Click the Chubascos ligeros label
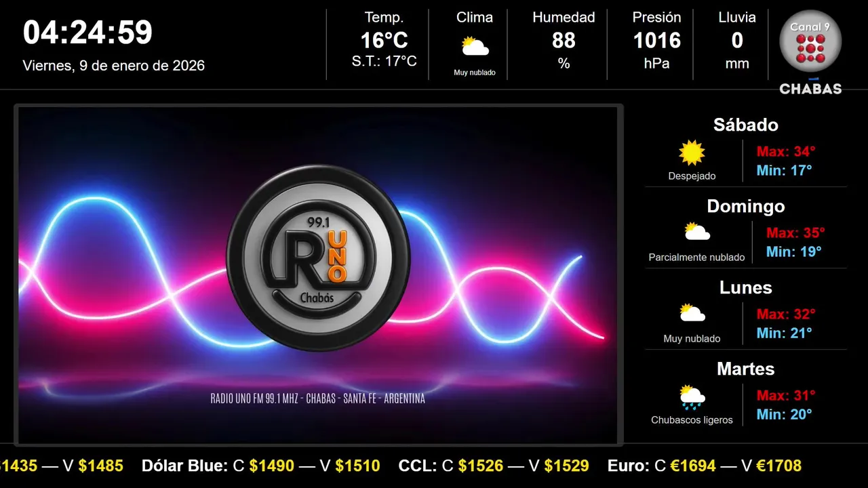 [692, 420]
